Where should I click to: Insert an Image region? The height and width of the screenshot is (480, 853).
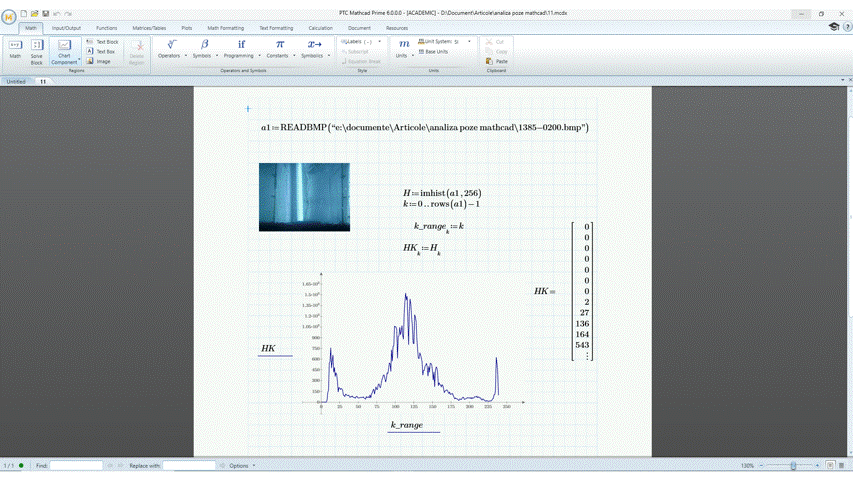pos(100,61)
